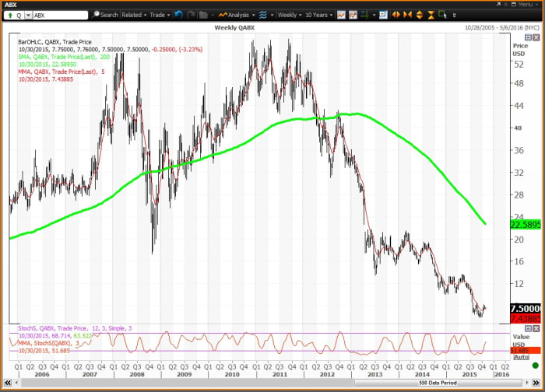This screenshot has width=545, height=392.
Task: Open the Weekly interval dropdown
Action: (290, 15)
